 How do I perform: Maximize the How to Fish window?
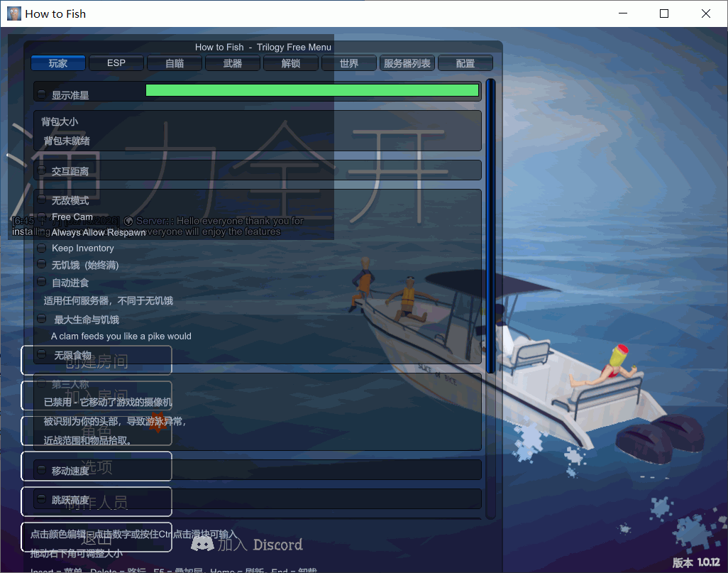pos(664,13)
